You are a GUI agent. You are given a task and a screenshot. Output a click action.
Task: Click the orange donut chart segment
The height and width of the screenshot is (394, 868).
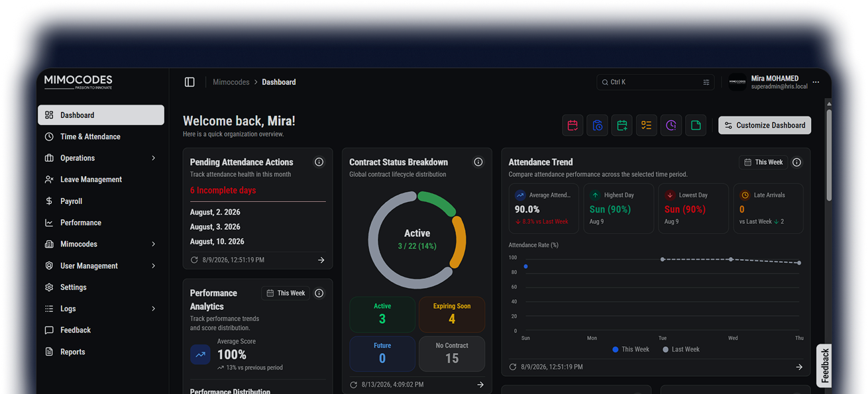[x=458, y=242]
